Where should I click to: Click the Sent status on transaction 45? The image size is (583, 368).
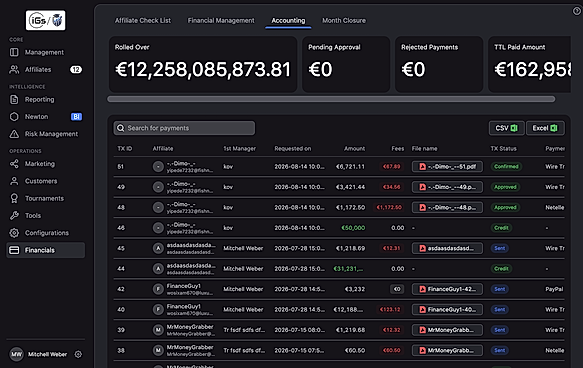click(x=500, y=248)
